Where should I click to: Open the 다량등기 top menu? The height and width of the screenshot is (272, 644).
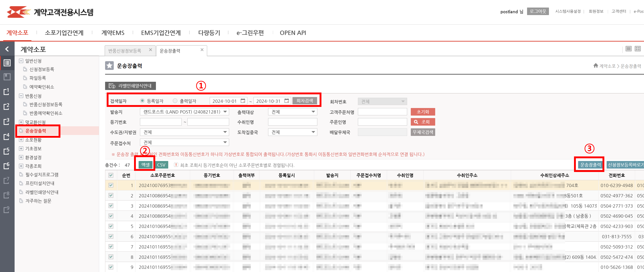pyautogui.click(x=209, y=33)
